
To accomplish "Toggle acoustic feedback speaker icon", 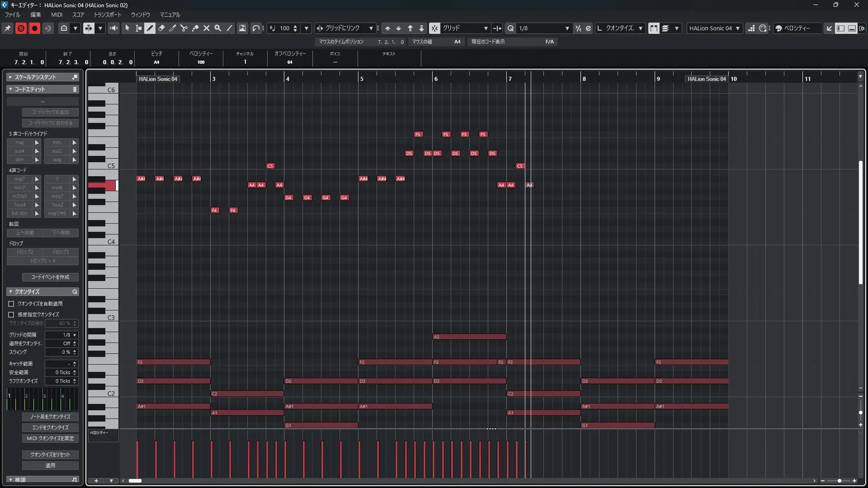I will click(x=114, y=28).
